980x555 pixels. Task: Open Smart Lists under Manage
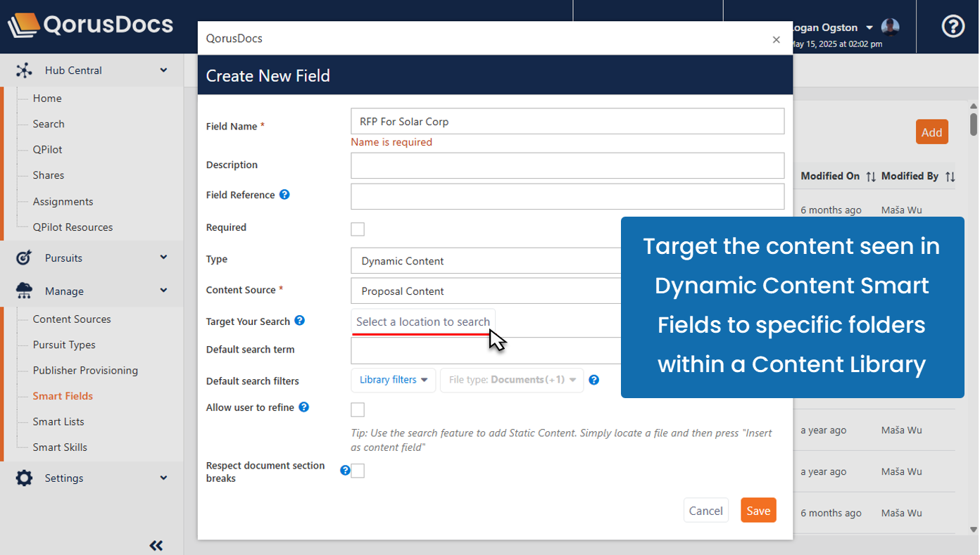click(x=58, y=422)
